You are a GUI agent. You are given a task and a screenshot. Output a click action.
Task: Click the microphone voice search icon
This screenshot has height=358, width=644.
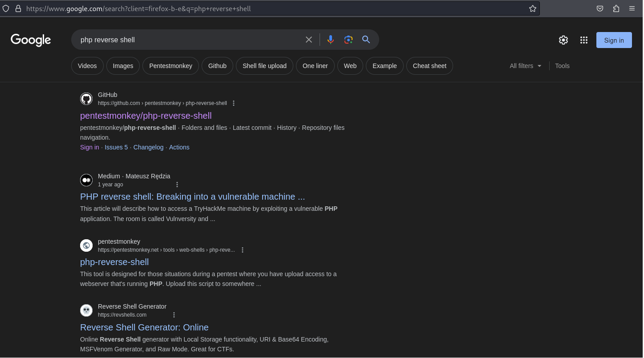pyautogui.click(x=330, y=40)
